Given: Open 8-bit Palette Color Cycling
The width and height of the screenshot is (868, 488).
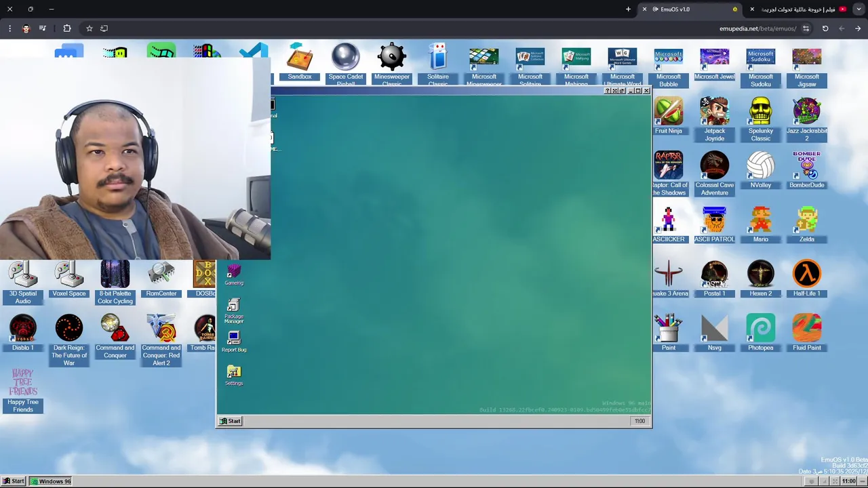Looking at the screenshot, I should coord(115,282).
